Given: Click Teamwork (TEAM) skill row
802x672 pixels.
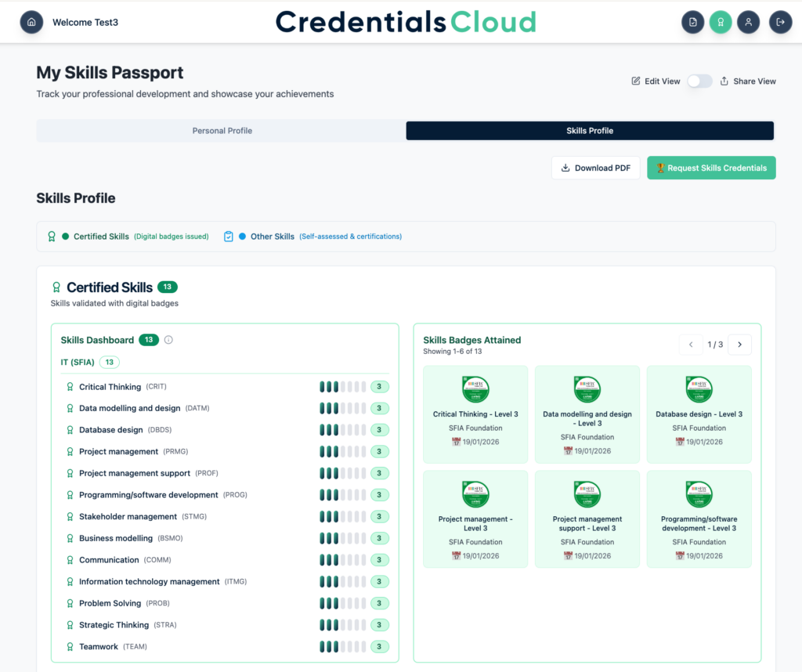Looking at the screenshot, I should [x=225, y=646].
